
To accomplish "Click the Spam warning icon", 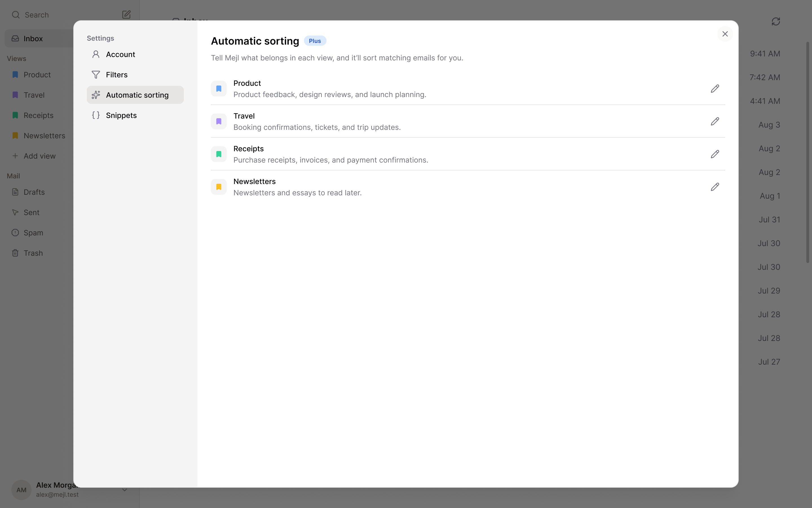I will click(15, 233).
